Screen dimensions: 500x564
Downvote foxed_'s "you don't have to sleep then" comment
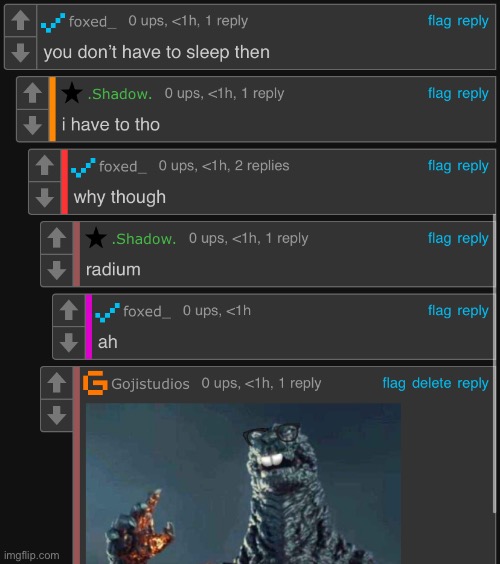click(x=21, y=53)
